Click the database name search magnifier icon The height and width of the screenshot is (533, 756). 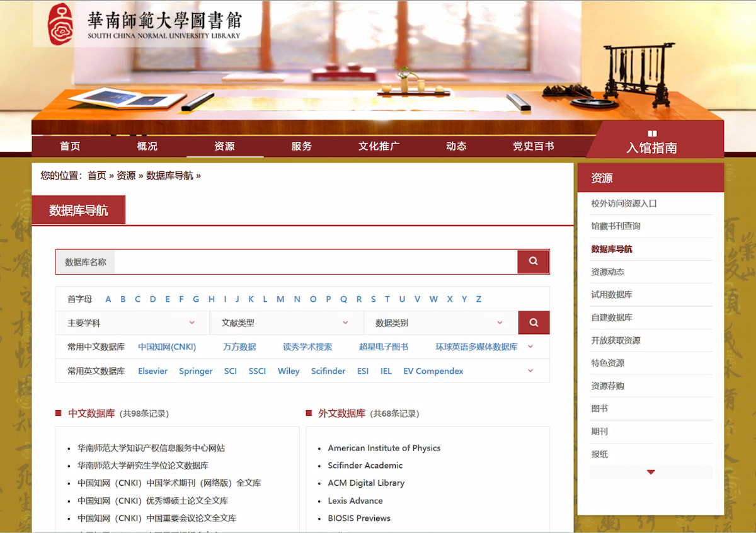pos(532,261)
